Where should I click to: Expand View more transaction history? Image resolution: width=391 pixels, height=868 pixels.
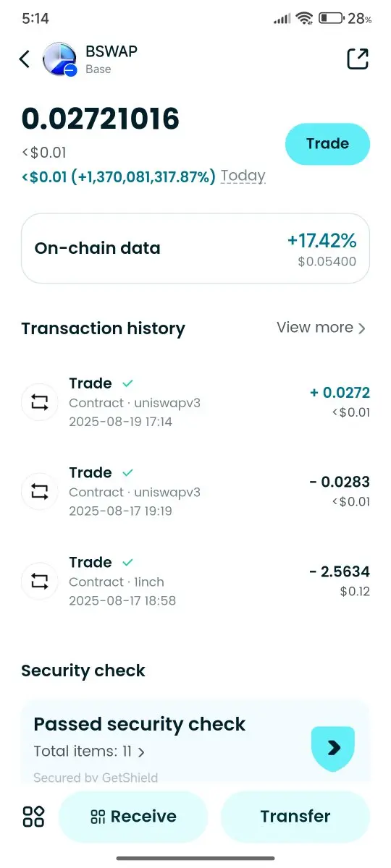(321, 328)
